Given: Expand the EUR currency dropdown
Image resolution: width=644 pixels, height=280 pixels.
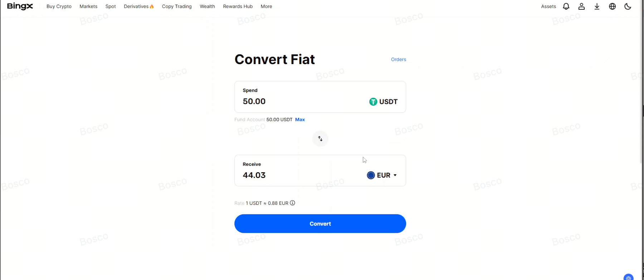Looking at the screenshot, I should [382, 175].
